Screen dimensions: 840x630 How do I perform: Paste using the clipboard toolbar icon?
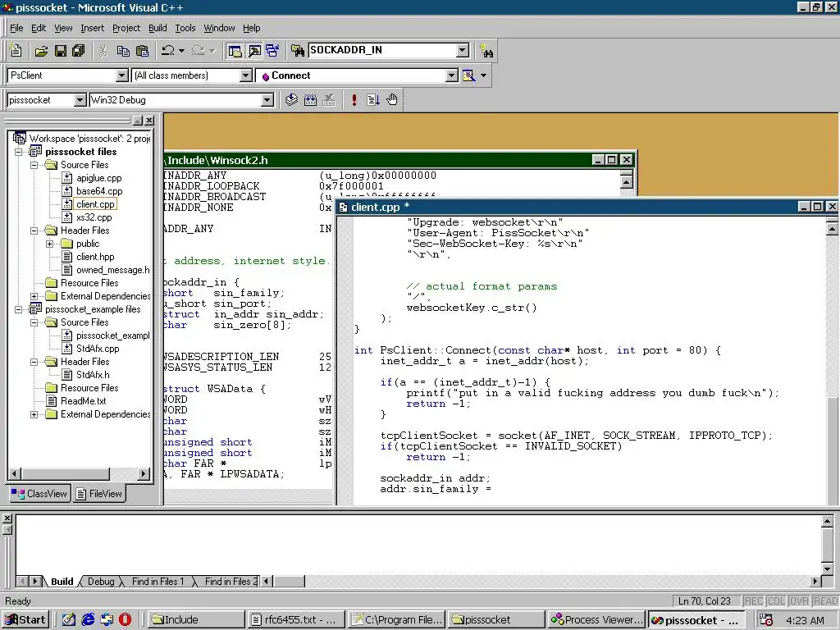(x=142, y=50)
